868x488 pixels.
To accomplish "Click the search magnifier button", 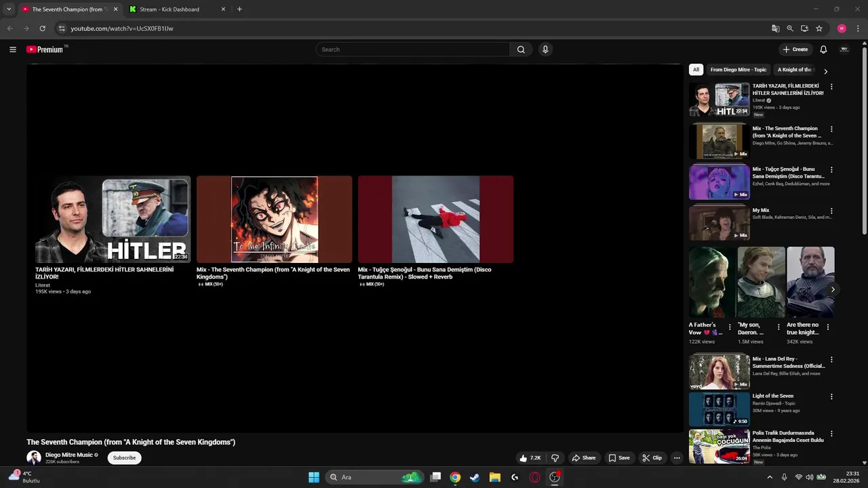I will pyautogui.click(x=521, y=49).
